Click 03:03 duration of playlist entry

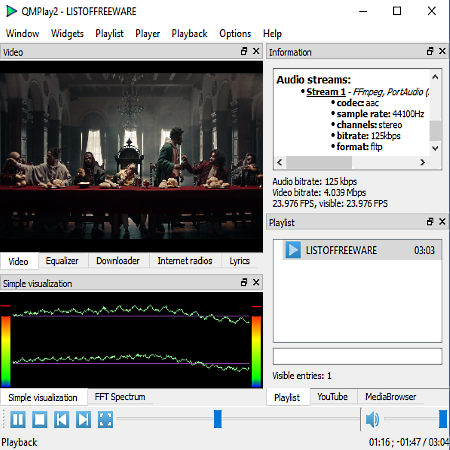(x=424, y=250)
